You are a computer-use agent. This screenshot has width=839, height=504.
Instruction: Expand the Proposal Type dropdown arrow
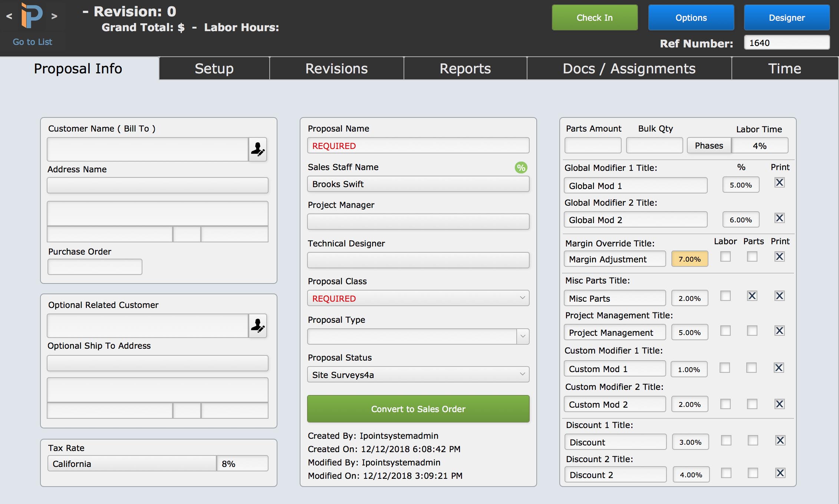click(523, 336)
